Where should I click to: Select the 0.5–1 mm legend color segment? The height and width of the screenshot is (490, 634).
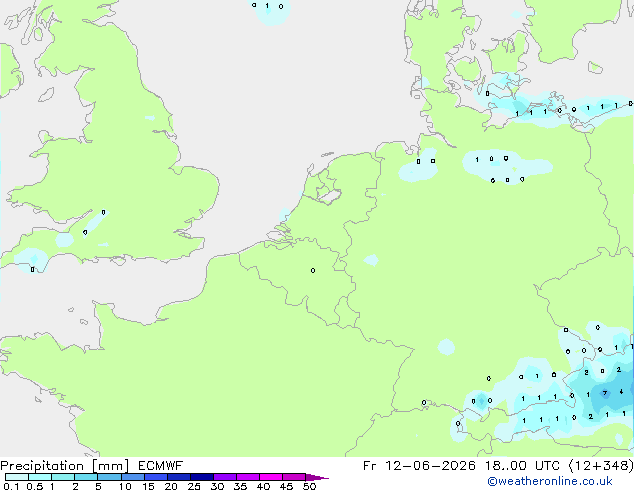[40, 477]
